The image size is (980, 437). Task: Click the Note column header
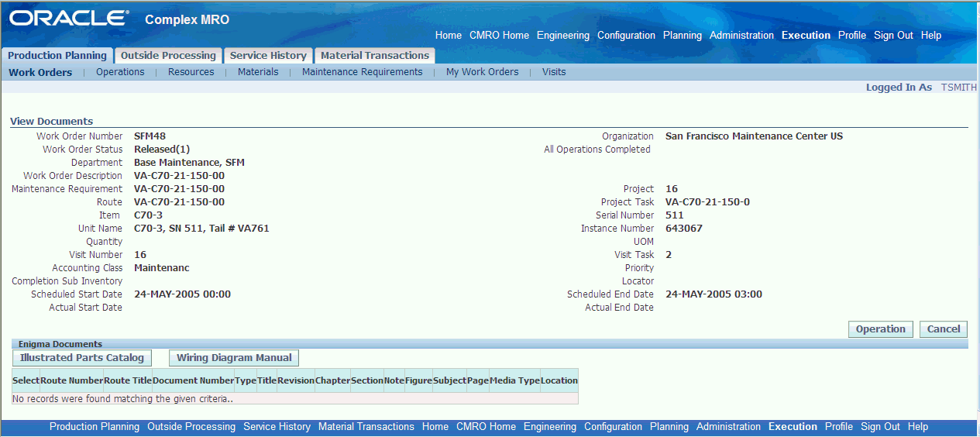click(x=394, y=380)
